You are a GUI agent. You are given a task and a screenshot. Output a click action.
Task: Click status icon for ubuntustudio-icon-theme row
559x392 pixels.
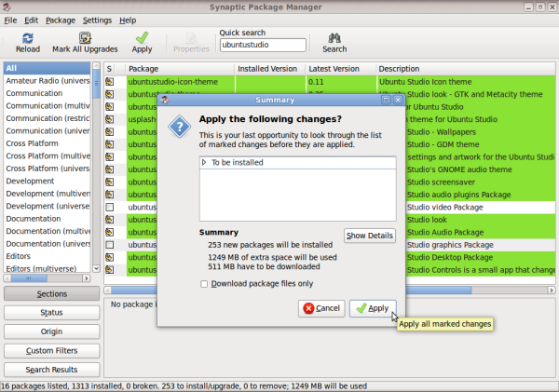109,82
